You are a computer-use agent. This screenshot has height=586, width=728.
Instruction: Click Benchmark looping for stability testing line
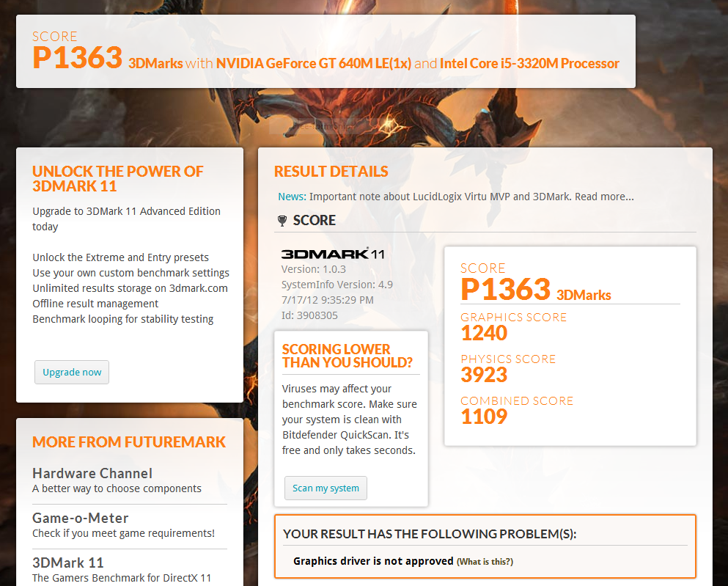pyautogui.click(x=123, y=319)
